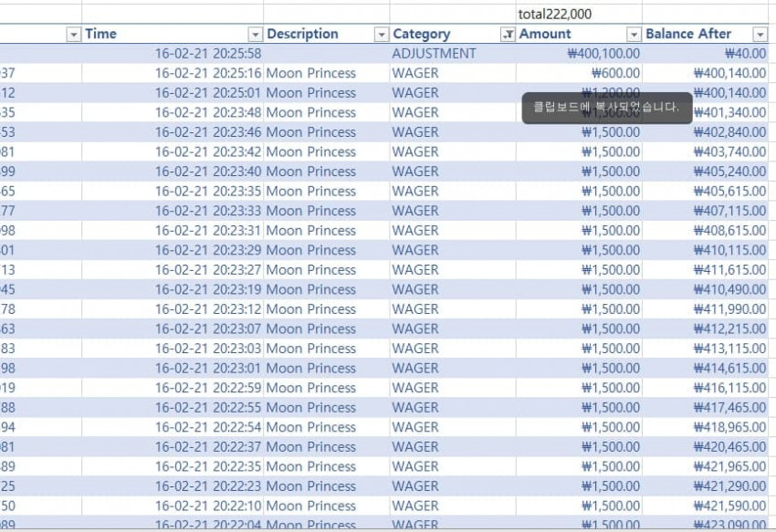776x532 pixels.
Task: Select the time cell 16-02-21 20:23:27
Action: (x=173, y=270)
